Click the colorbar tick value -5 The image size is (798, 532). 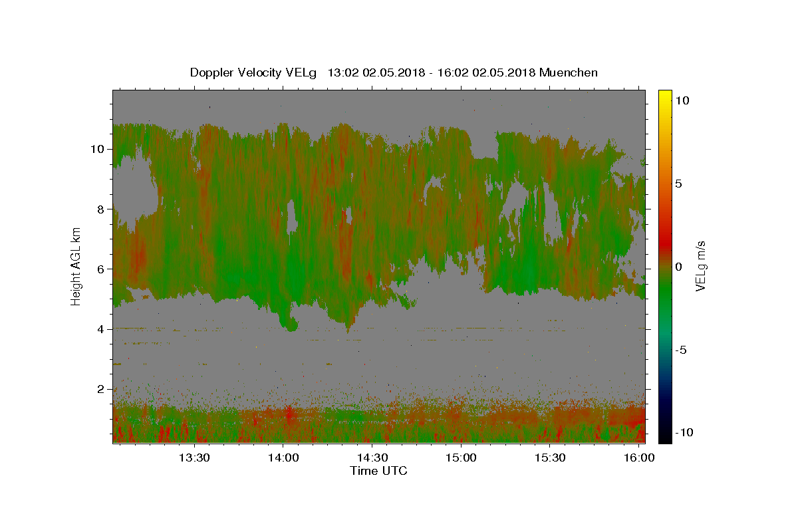681,350
